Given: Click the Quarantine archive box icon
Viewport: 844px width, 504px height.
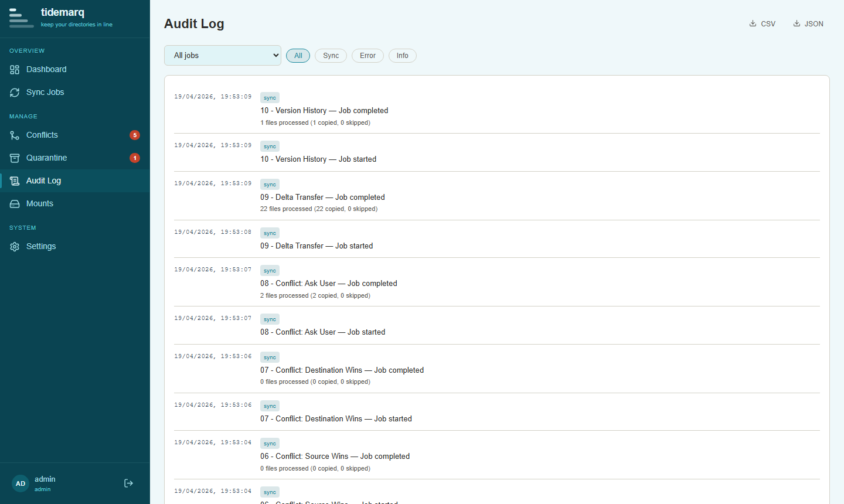Looking at the screenshot, I should coord(15,158).
